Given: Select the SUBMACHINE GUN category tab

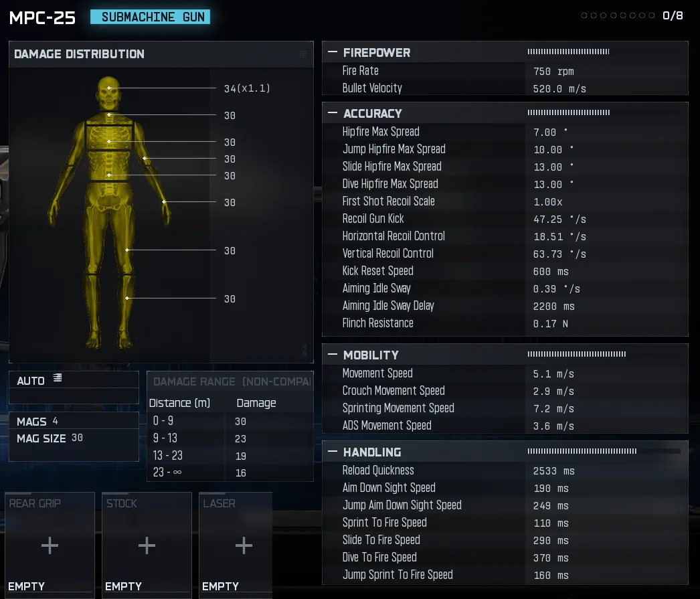Looking at the screenshot, I should pyautogui.click(x=150, y=17).
